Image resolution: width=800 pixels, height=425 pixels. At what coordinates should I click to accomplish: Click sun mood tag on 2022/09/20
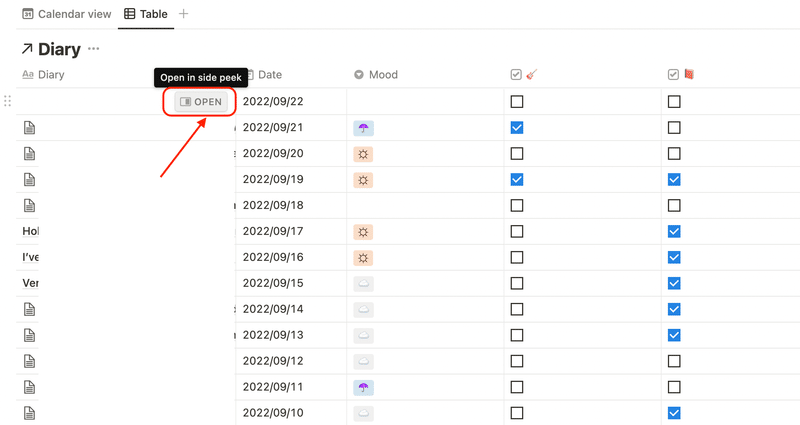pyautogui.click(x=363, y=154)
